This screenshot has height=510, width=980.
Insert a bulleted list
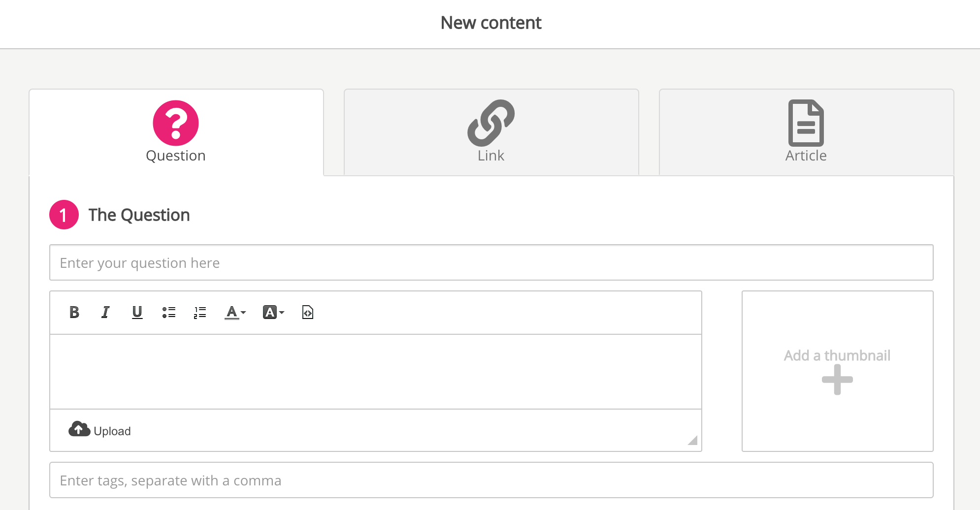(x=169, y=312)
